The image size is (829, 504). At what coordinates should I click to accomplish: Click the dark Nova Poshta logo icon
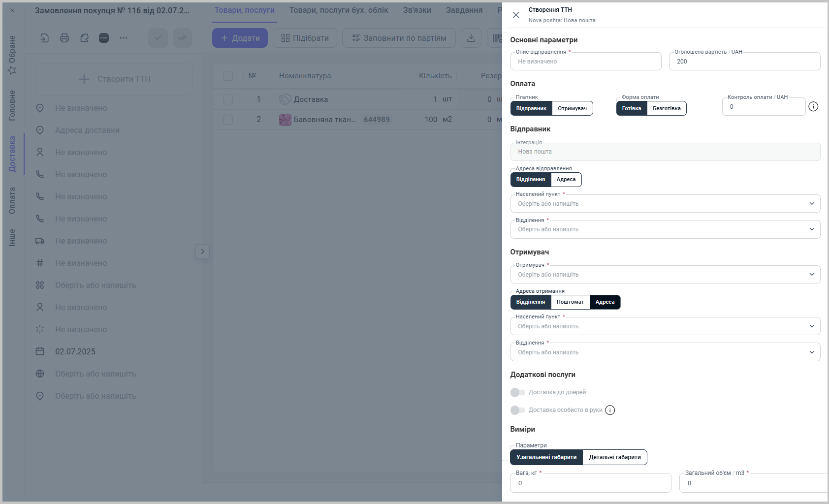tap(104, 38)
